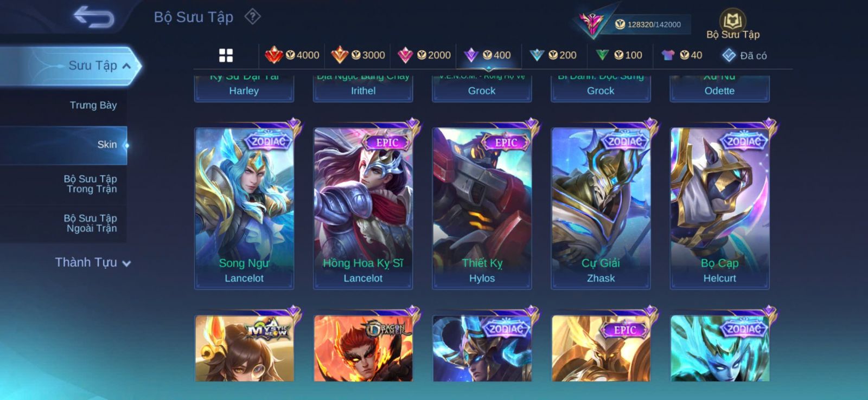Go back with the return arrow
The image size is (868, 400).
94,17
